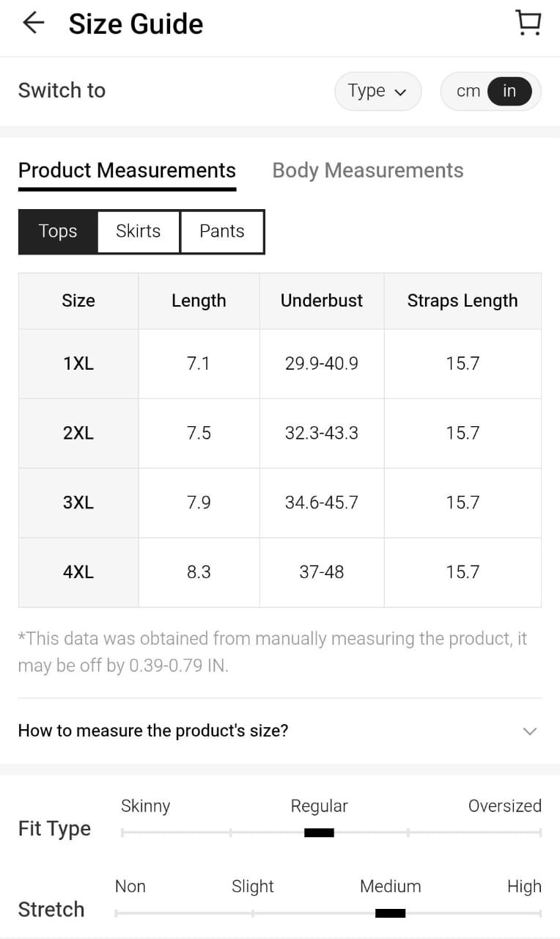Click the chevron beside the measure question
Screen dimensions: 560x939
529,731
